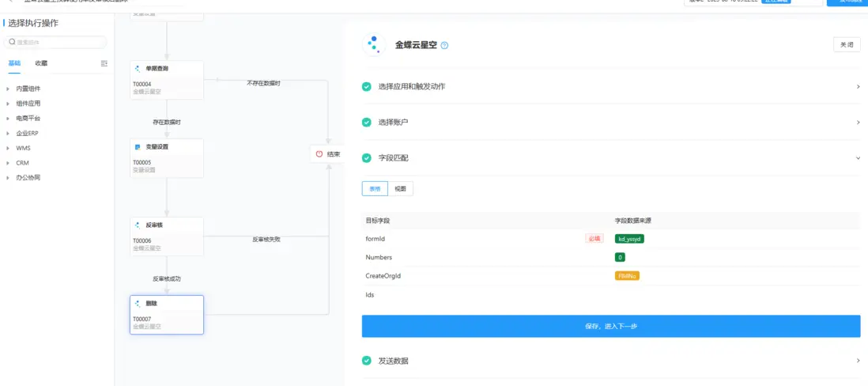Viewport: 868px width, 386px height.
Task: Click the icon on the 变量设置 node
Action: click(x=138, y=147)
